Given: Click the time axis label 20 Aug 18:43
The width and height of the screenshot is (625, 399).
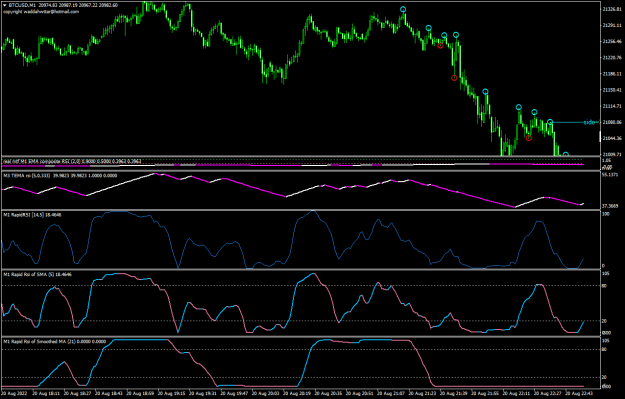Looking at the screenshot, I should pyautogui.click(x=108, y=393).
